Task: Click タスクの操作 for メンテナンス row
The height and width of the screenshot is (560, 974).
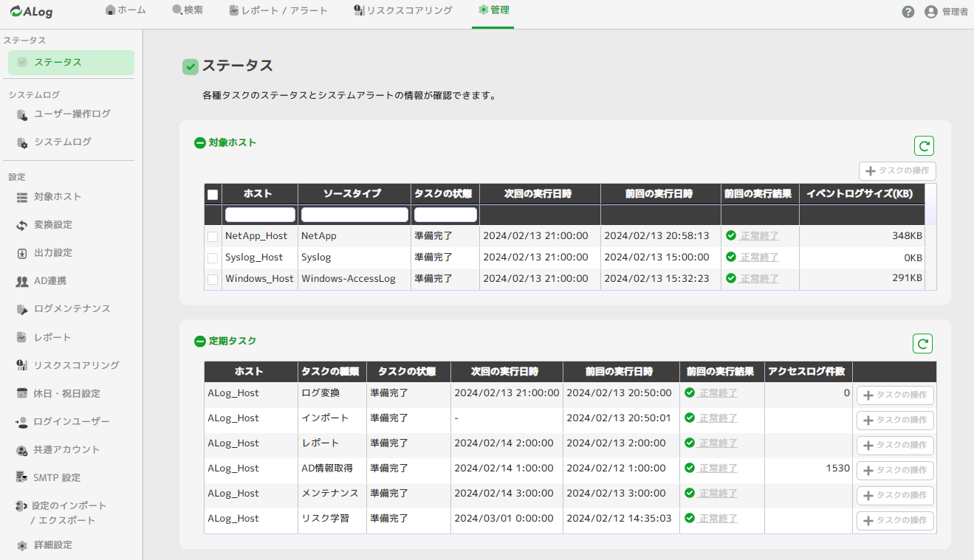Action: tap(895, 496)
